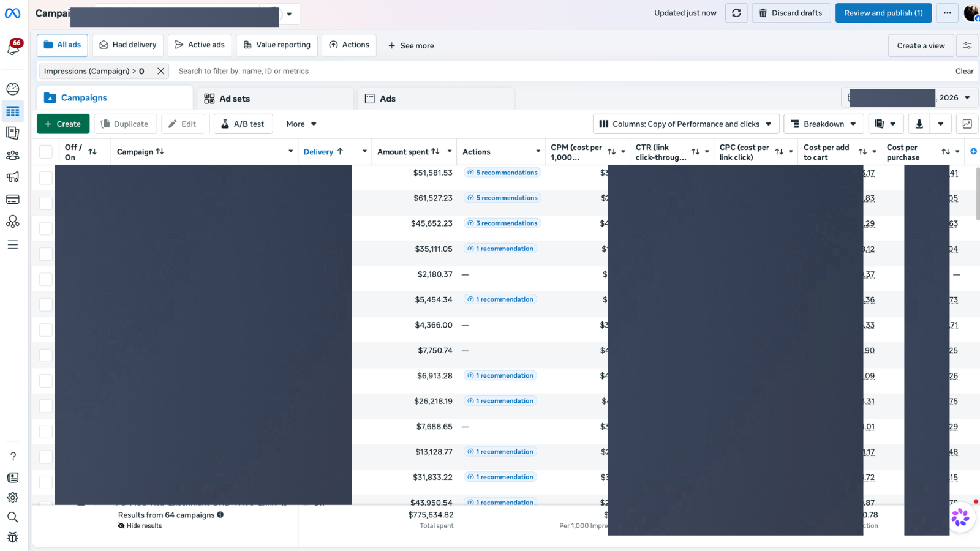The width and height of the screenshot is (980, 551).
Task: Select the $45,652.23 campaign row checkbox
Action: (x=46, y=228)
